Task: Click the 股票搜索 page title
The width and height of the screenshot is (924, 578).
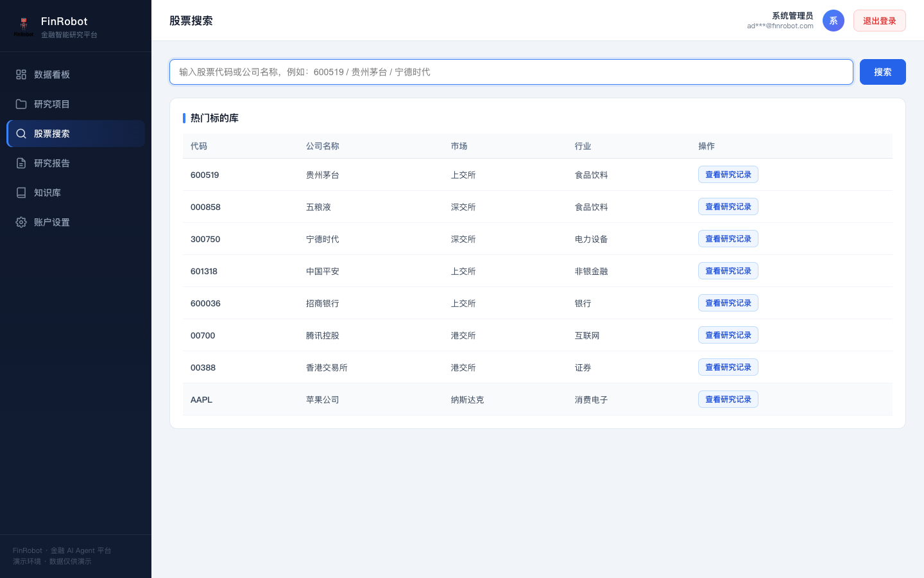Action: tap(191, 21)
